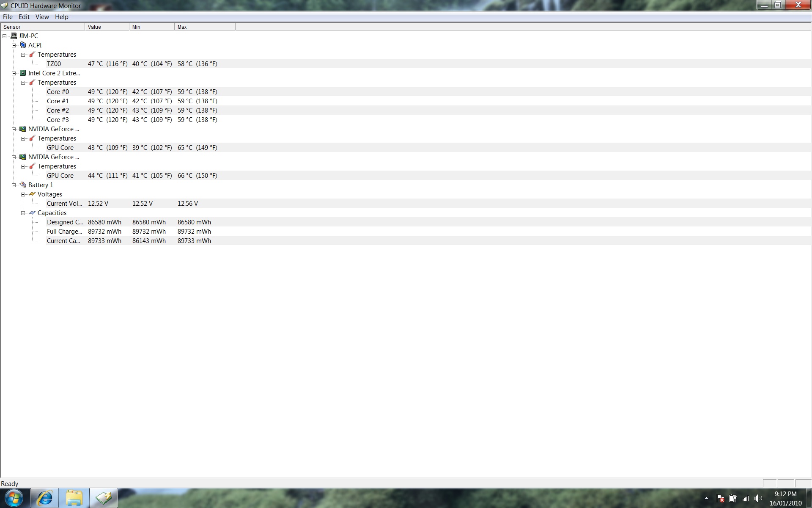Collapse the JIM-PC root node
This screenshot has height=508, width=812.
coord(5,36)
